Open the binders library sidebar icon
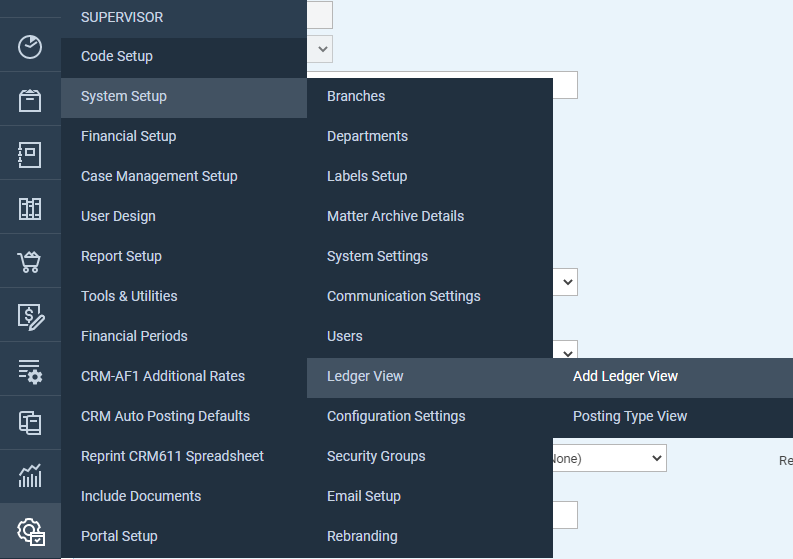 click(x=30, y=208)
